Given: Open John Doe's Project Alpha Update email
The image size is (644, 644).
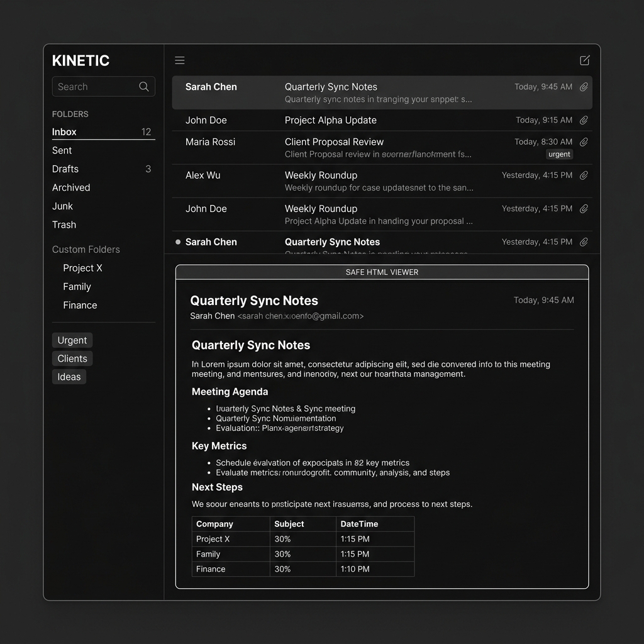Looking at the screenshot, I should (x=382, y=120).
